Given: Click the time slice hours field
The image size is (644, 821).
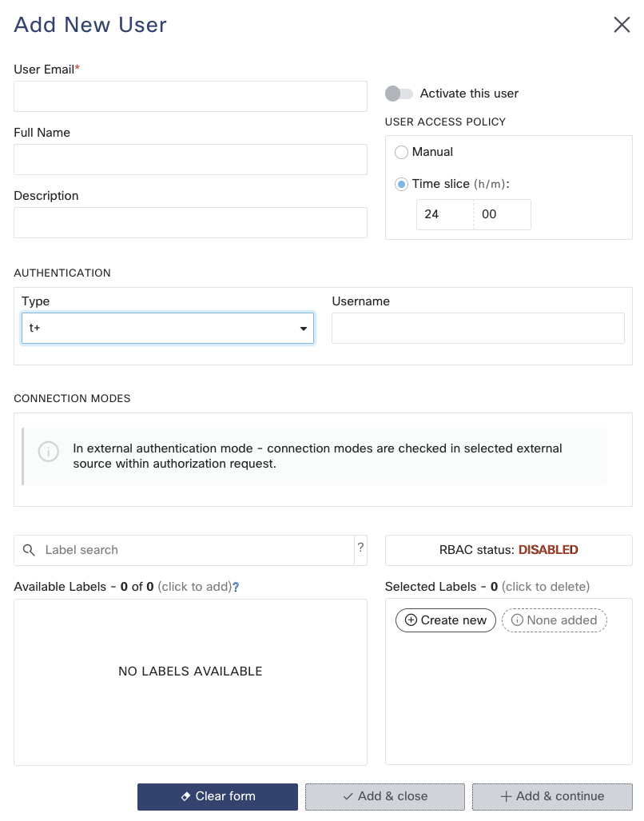Looking at the screenshot, I should [x=445, y=215].
